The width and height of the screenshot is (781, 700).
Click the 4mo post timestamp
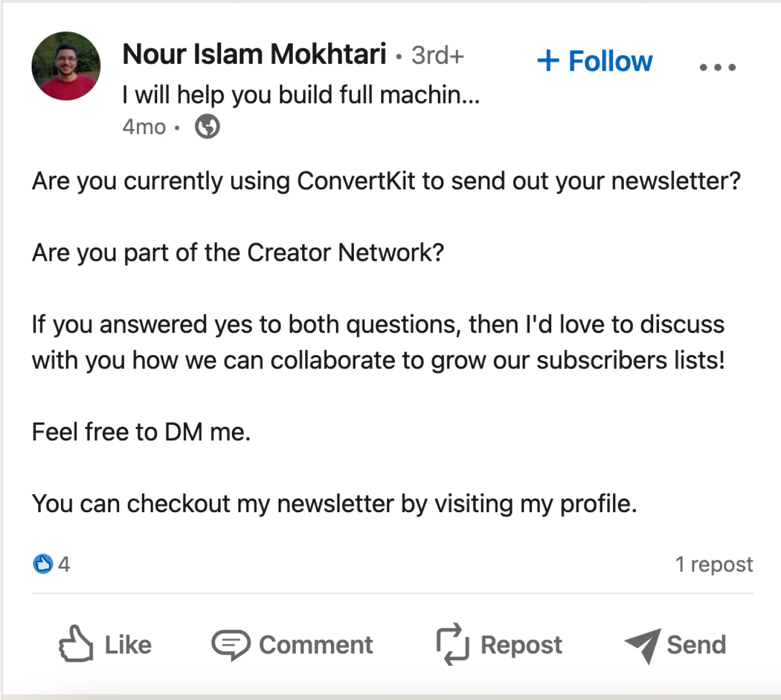144,127
